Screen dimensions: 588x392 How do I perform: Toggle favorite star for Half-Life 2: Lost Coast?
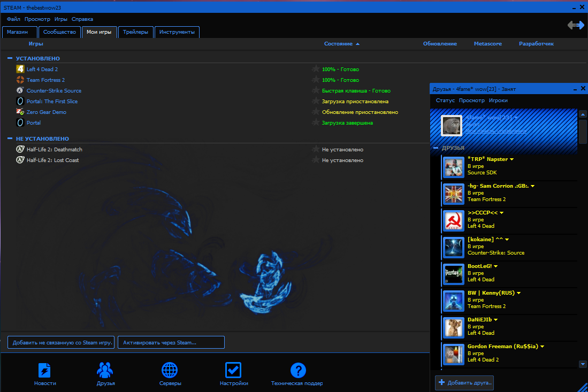point(316,160)
